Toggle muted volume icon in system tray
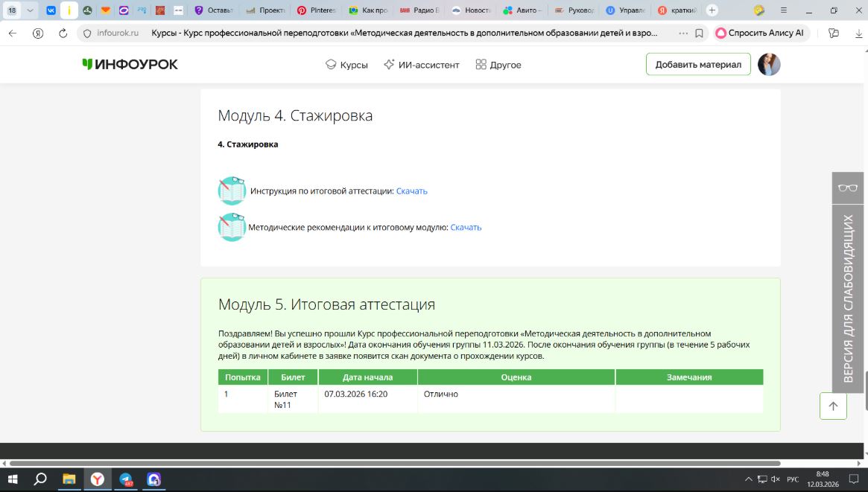 point(775,479)
